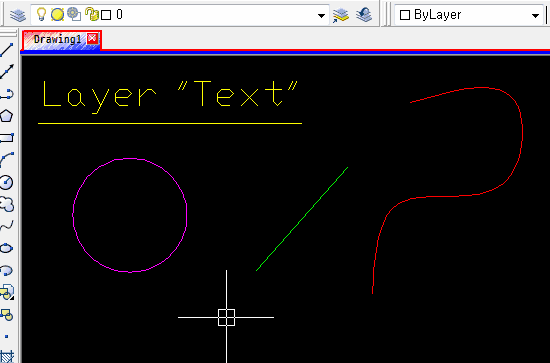Image resolution: width=550 pixels, height=363 pixels.
Task: Toggle layer 0 on/off lightbulb
Action: pyautogui.click(x=41, y=14)
